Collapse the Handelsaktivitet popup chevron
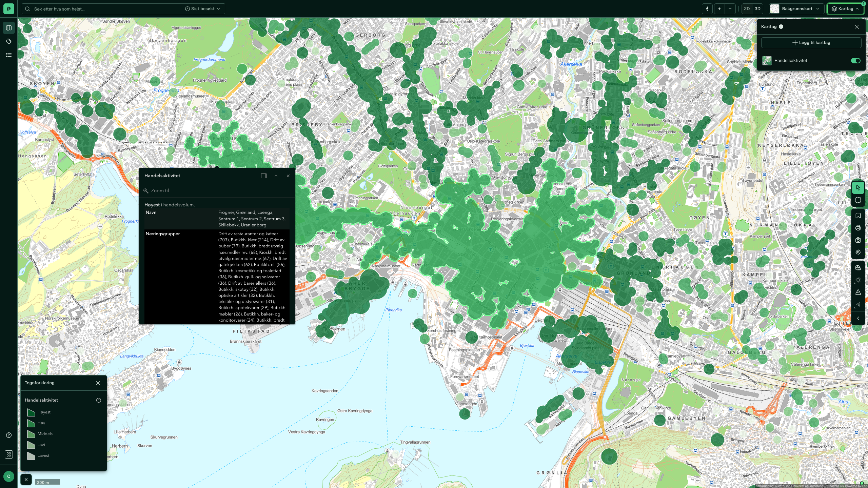Screen dimensions: 868x488 click(x=276, y=176)
